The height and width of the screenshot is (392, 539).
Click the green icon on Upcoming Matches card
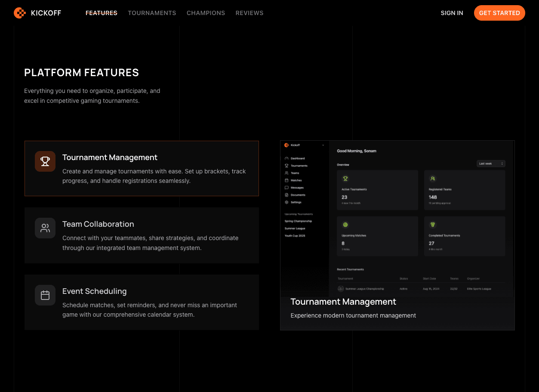345,225
